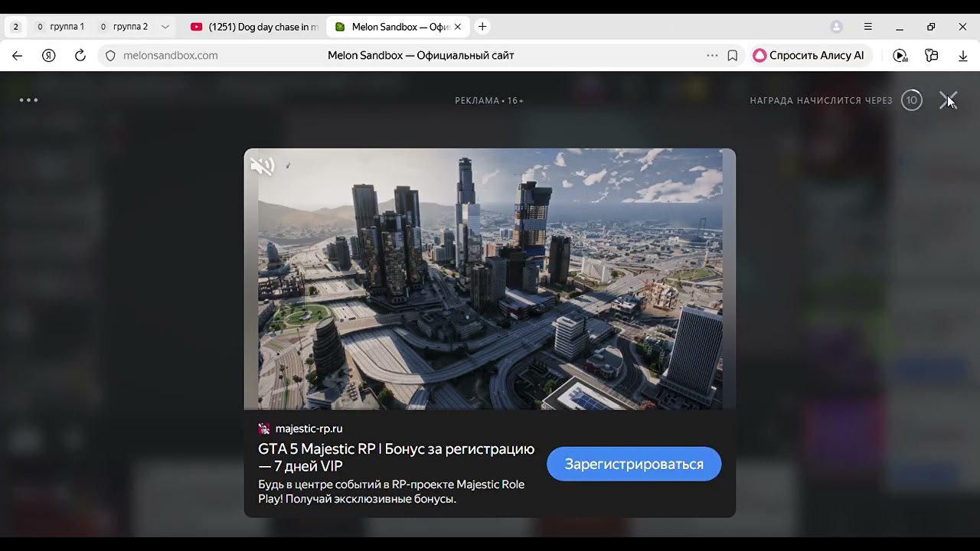
Task: Select the Melon Sandbox tab
Action: point(398,27)
